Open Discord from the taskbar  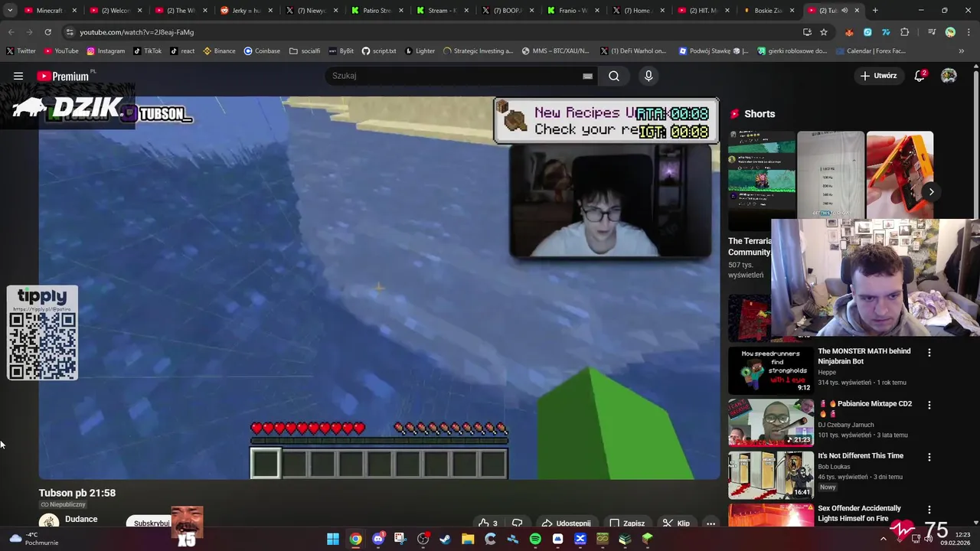click(377, 539)
